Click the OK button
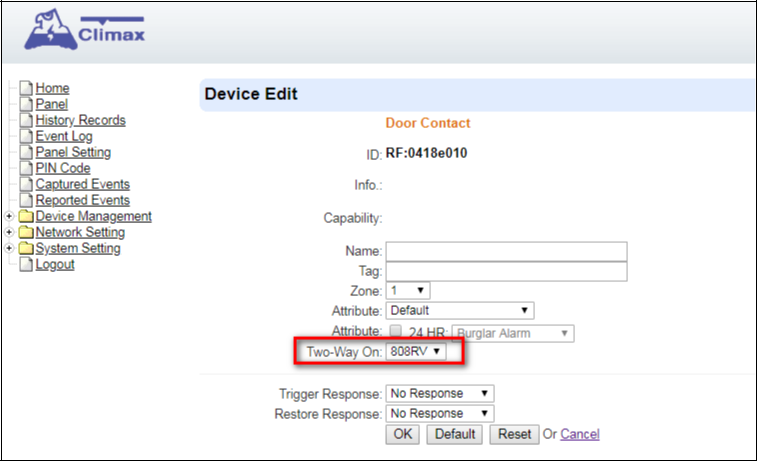 (x=402, y=434)
